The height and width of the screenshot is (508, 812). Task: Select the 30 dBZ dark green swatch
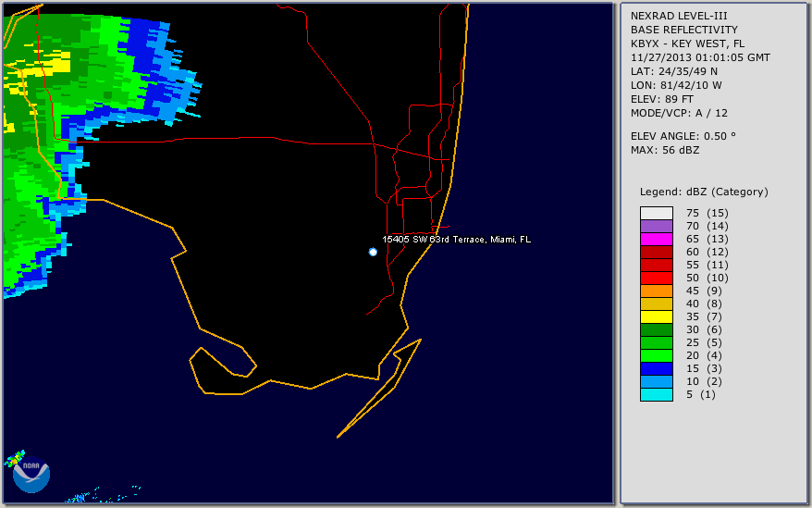[x=656, y=329]
